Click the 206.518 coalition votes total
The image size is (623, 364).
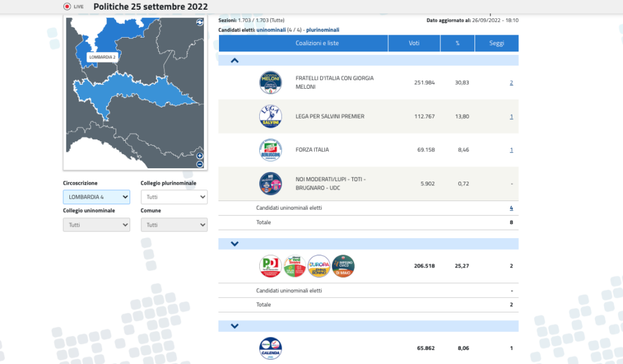(424, 266)
